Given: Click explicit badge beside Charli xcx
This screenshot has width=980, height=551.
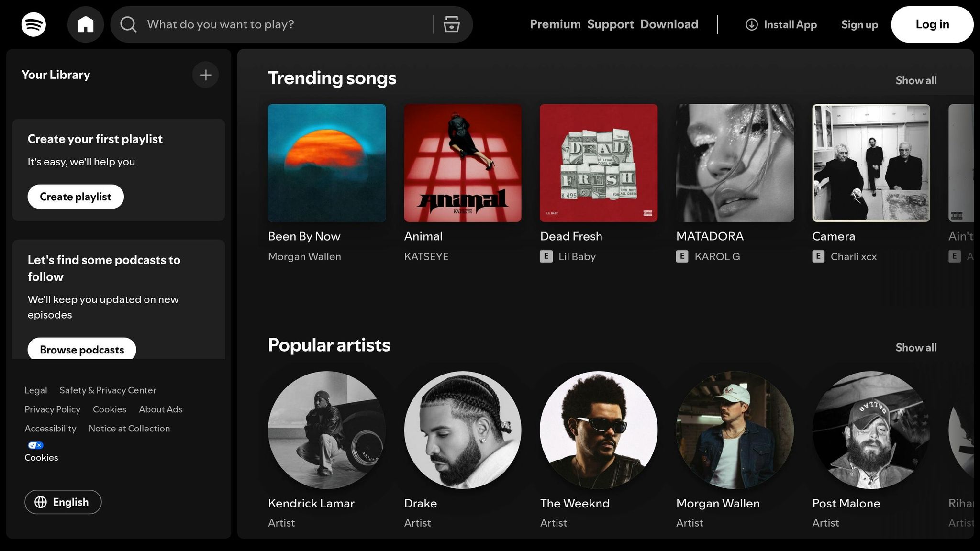Looking at the screenshot, I should [x=818, y=256].
